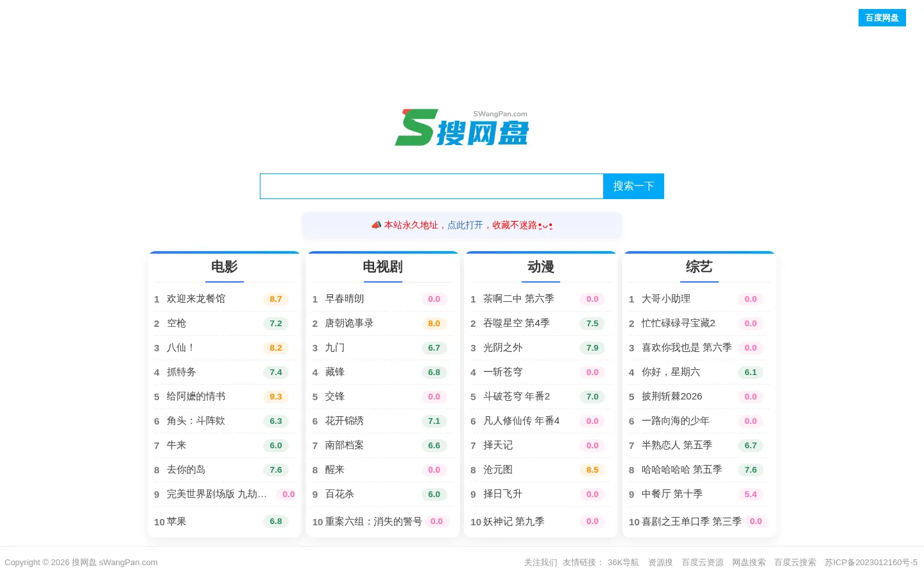Open TV series 重案六组：消失的警号
The height and width of the screenshot is (578, 924).
[374, 521]
